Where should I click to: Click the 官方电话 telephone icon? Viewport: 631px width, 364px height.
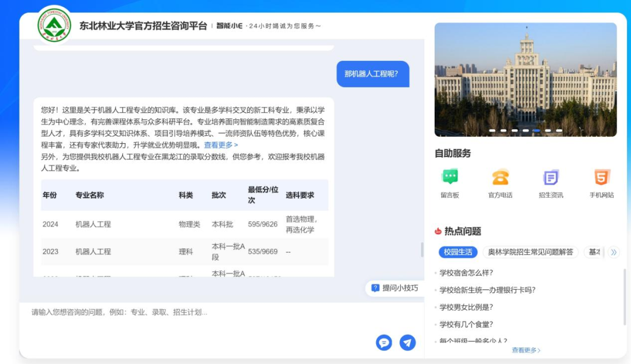tap(500, 178)
